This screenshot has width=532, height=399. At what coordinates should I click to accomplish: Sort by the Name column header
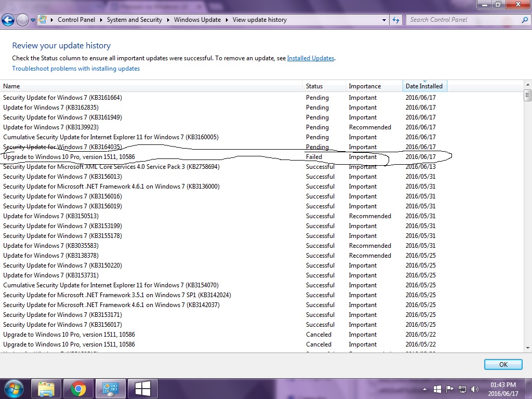pyautogui.click(x=151, y=86)
